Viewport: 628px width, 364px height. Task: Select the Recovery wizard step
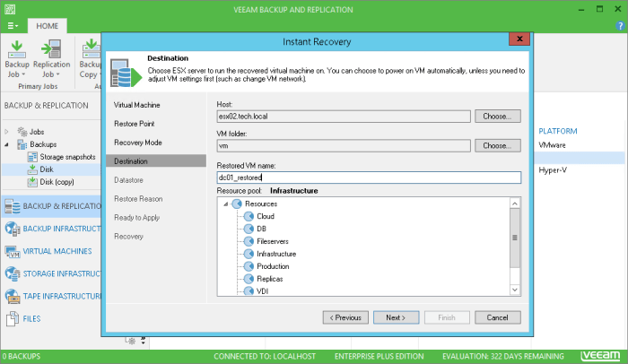point(128,237)
